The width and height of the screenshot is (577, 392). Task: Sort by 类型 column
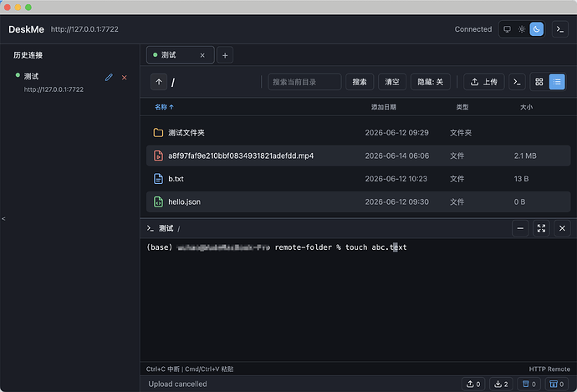tap(462, 107)
